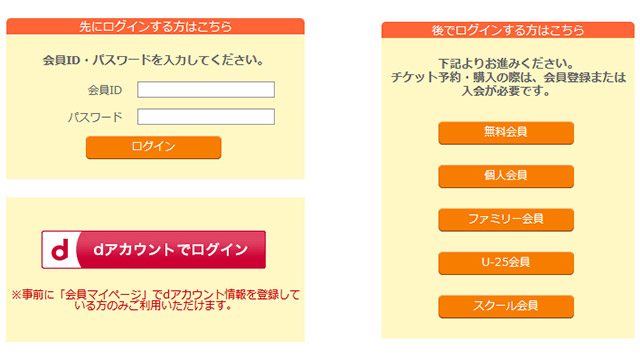
Task: Select the 無料会員 button
Action: tap(506, 133)
